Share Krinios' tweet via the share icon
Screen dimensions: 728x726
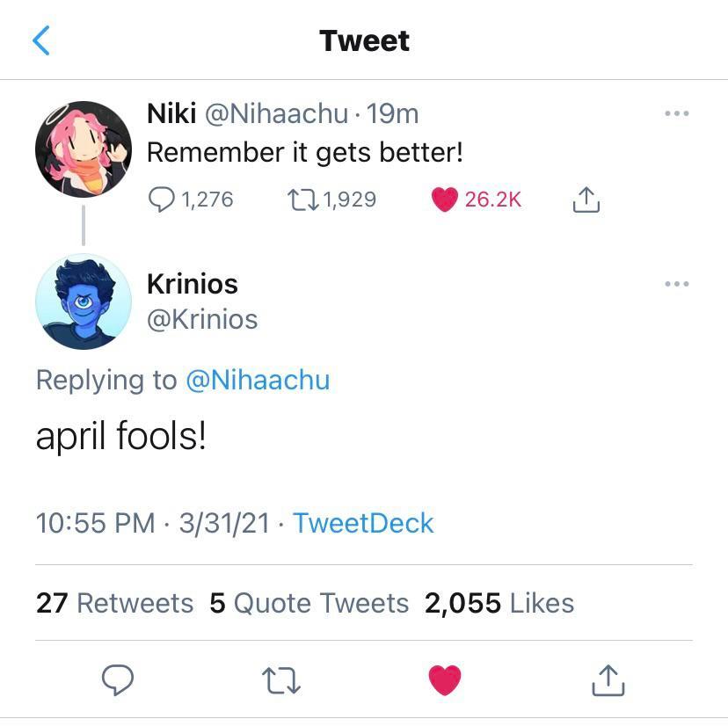pos(608,679)
